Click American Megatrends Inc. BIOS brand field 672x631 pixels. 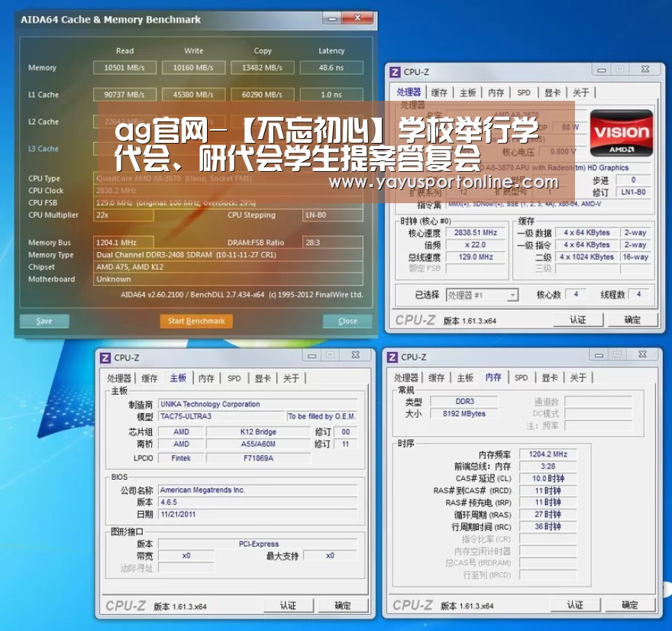pos(257,490)
